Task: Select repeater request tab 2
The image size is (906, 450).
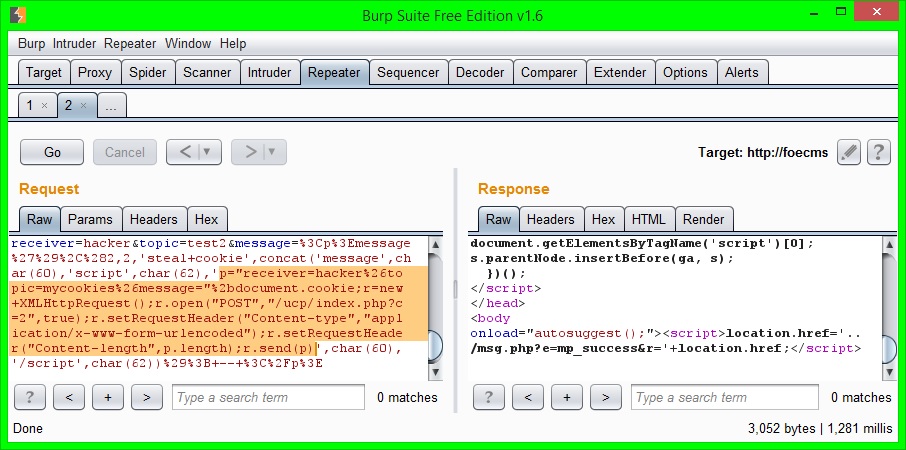Action: pyautogui.click(x=69, y=106)
